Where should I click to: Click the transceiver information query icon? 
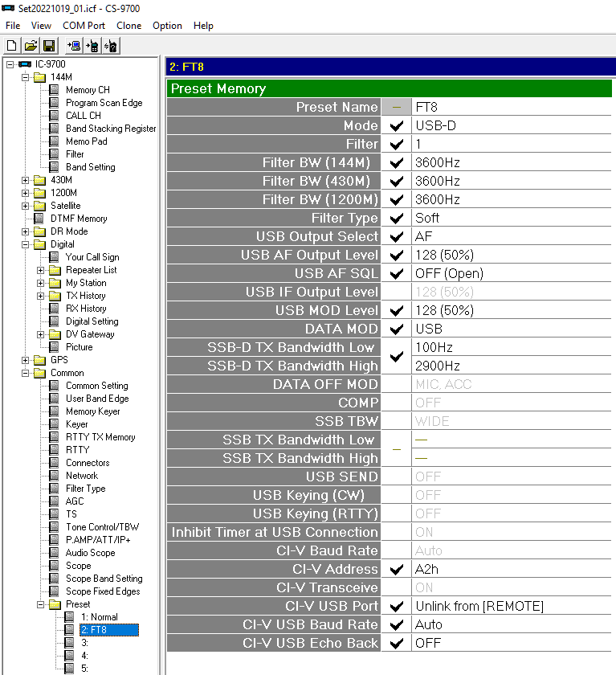[111, 46]
